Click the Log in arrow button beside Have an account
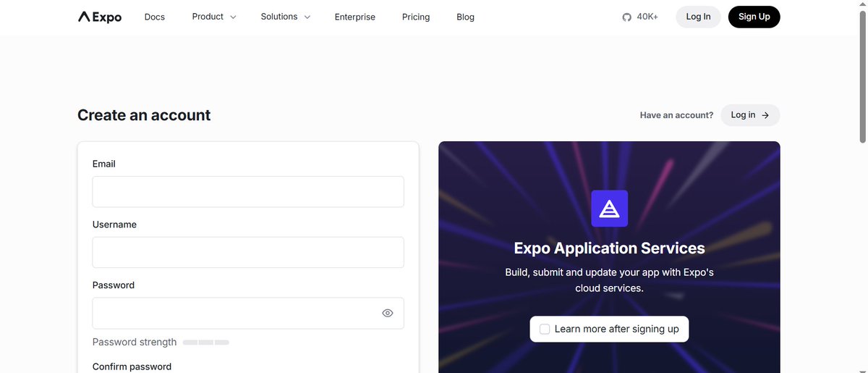This screenshot has width=868, height=373. pyautogui.click(x=750, y=115)
